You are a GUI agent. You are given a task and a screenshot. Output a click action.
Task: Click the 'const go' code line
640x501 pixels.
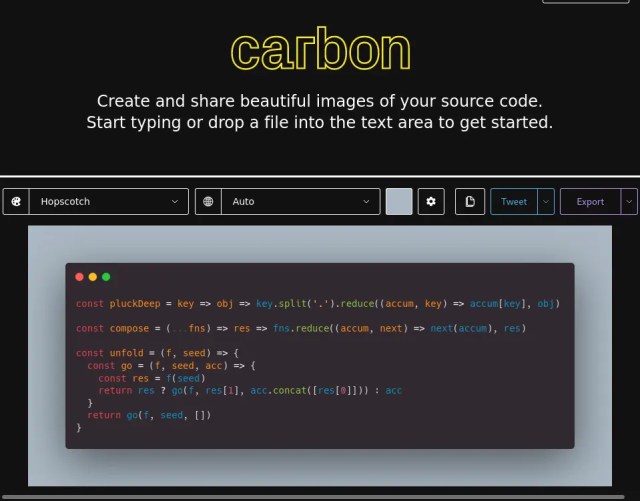coord(171,365)
